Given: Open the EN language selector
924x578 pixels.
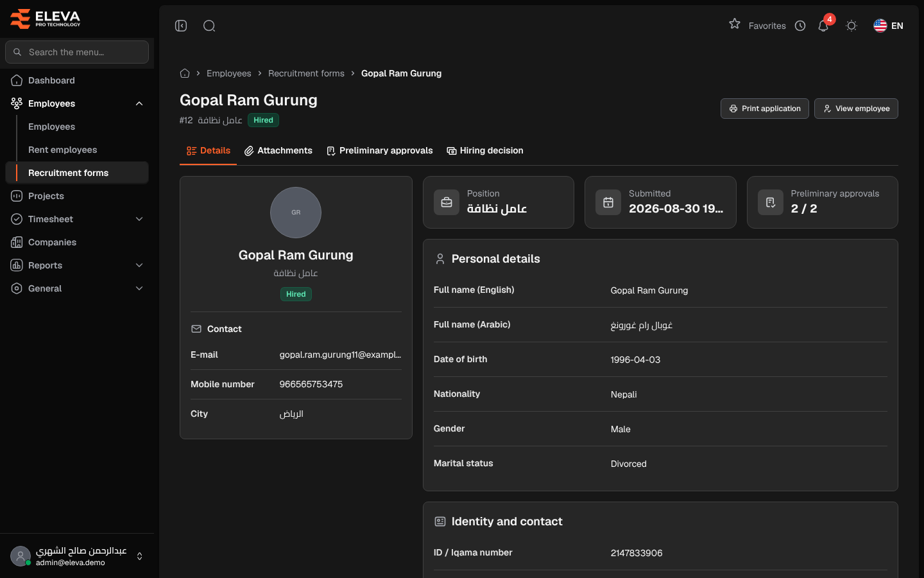Looking at the screenshot, I should pos(888,26).
